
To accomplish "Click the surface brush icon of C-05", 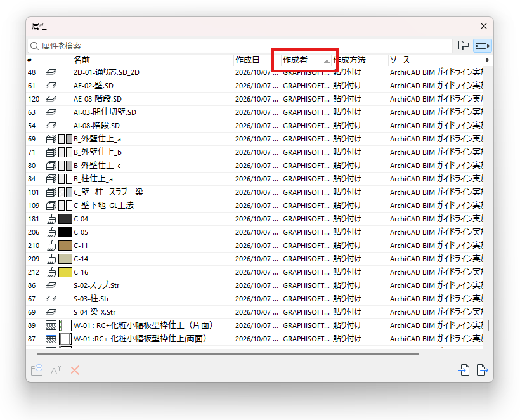I will [51, 232].
